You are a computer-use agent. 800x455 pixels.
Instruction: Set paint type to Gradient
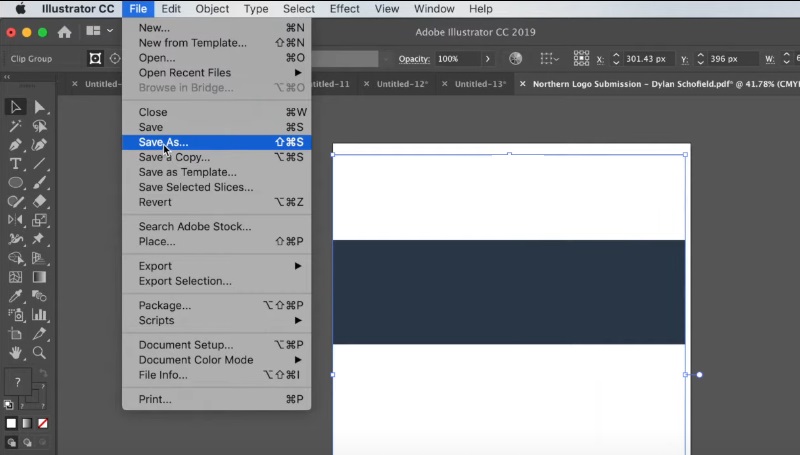coord(27,423)
